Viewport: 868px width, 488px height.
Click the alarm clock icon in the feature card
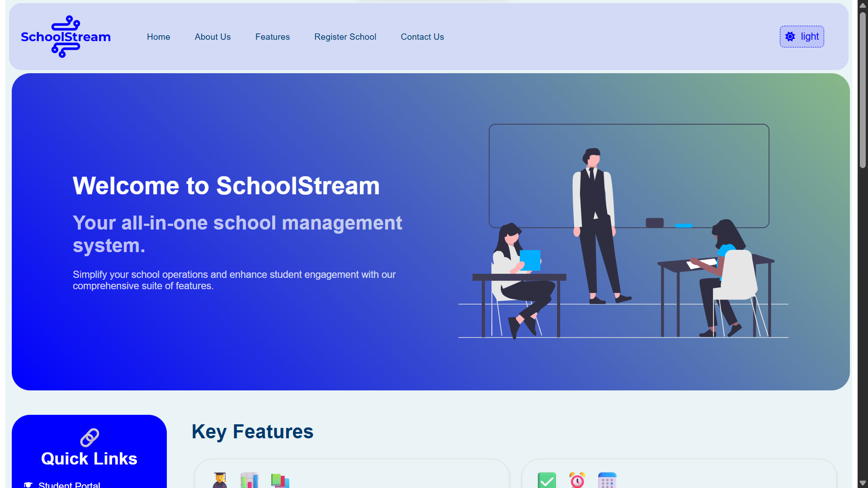pyautogui.click(x=577, y=480)
